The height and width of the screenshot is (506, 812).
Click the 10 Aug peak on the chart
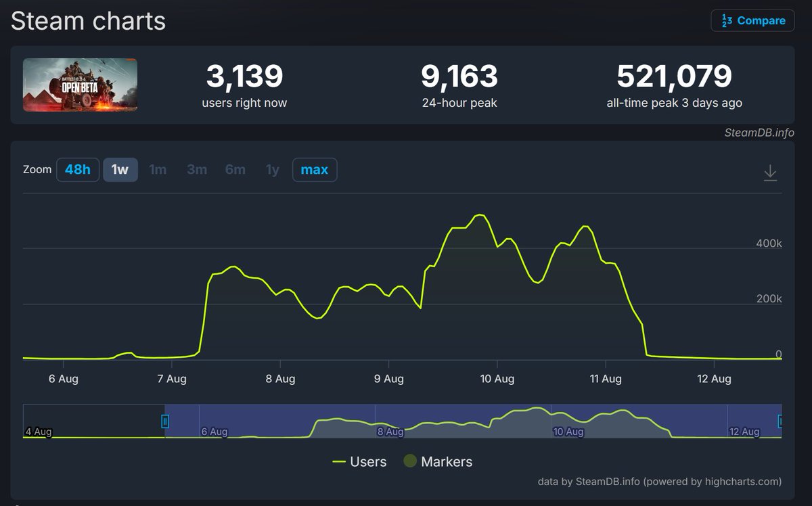[480, 215]
